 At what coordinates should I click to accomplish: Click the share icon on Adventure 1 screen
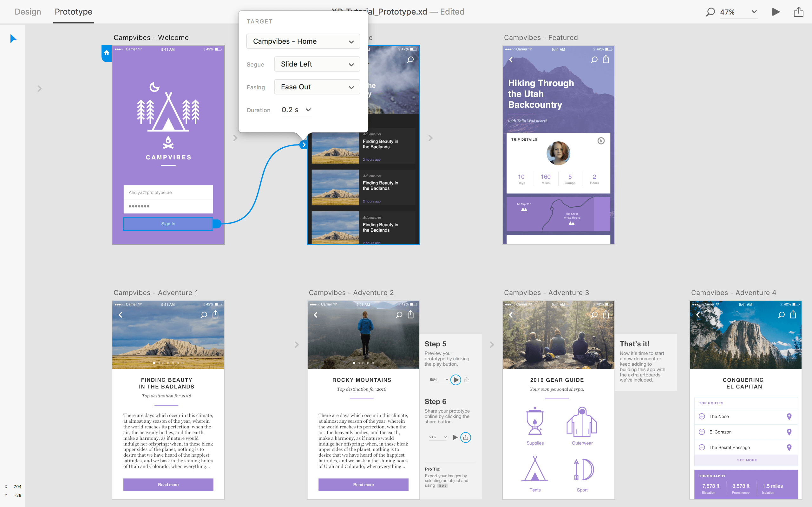click(x=216, y=315)
